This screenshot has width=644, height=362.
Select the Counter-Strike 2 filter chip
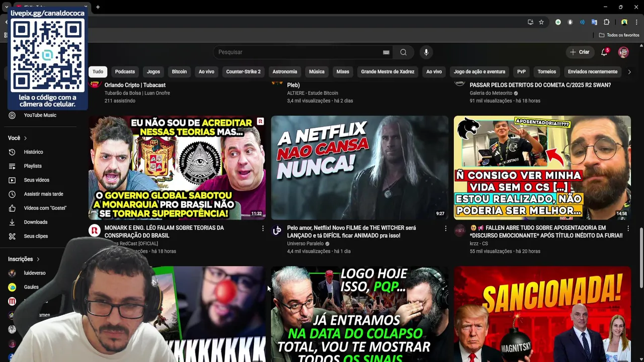(243, 72)
